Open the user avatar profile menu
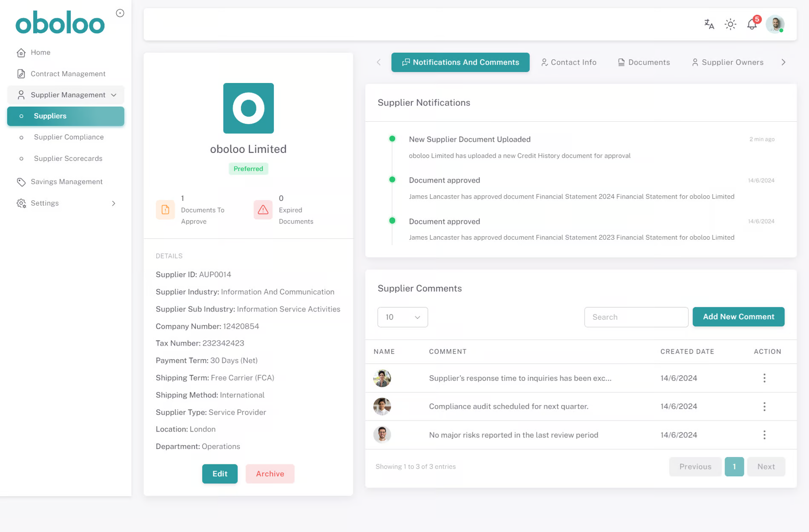Screen dimensions: 809x532 pos(775,24)
